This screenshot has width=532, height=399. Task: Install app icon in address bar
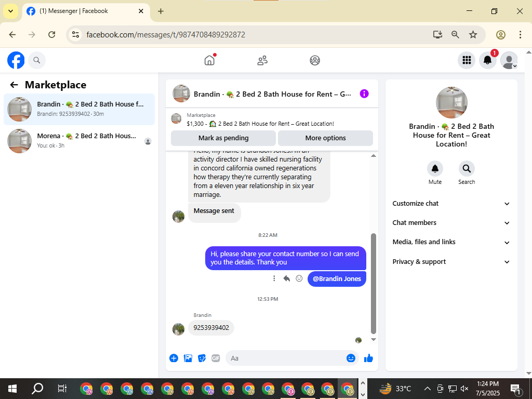coord(437,35)
